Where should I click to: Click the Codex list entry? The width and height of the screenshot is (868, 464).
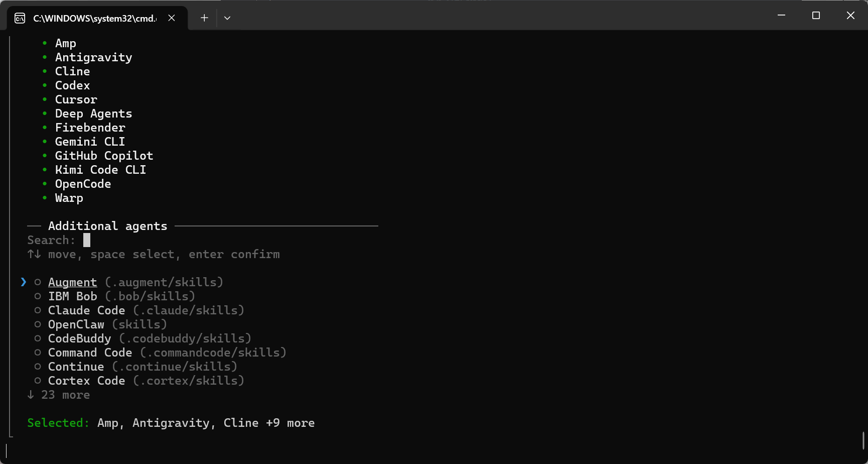tap(73, 85)
